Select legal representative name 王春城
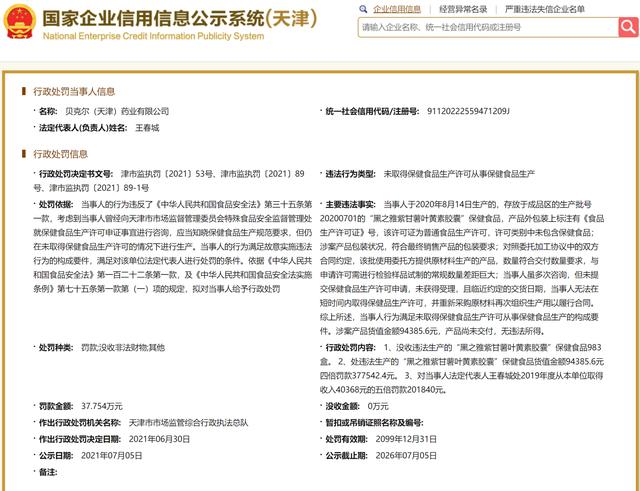The image size is (640, 491). tap(147, 128)
